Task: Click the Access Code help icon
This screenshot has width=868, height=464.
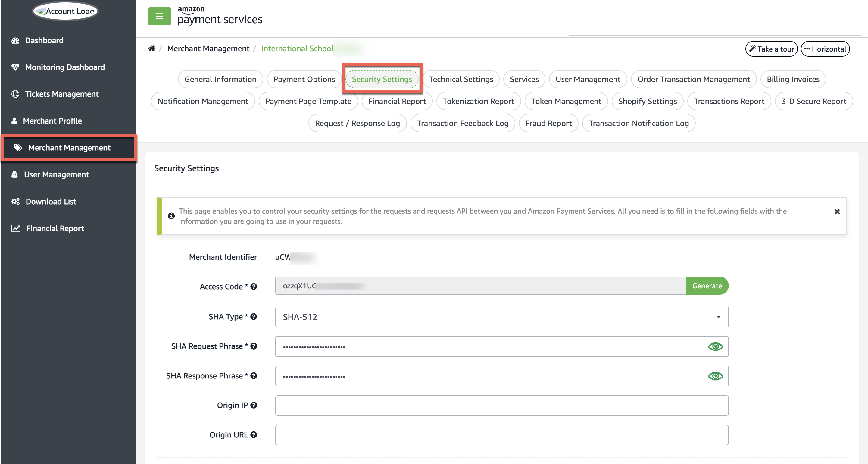Action: (254, 286)
